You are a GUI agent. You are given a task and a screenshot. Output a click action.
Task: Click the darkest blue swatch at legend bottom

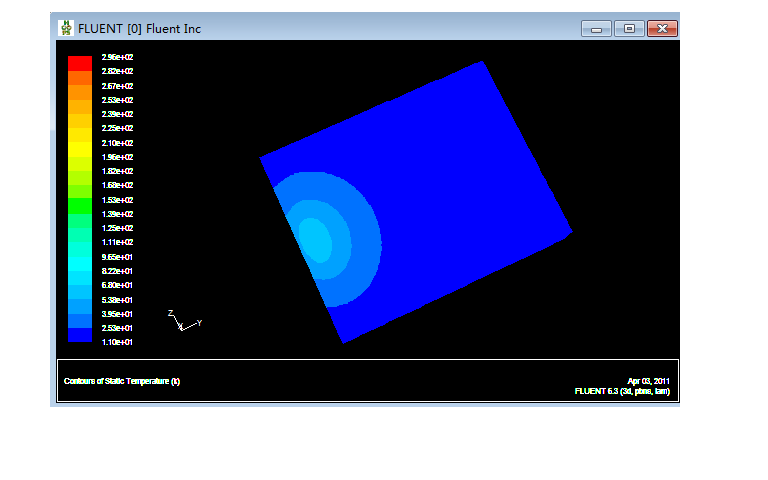point(80,336)
